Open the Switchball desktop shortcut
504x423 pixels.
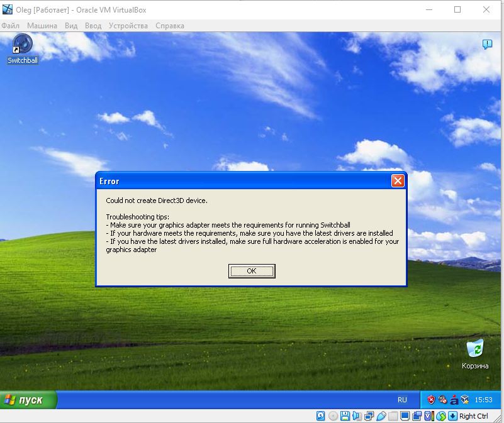[22, 49]
